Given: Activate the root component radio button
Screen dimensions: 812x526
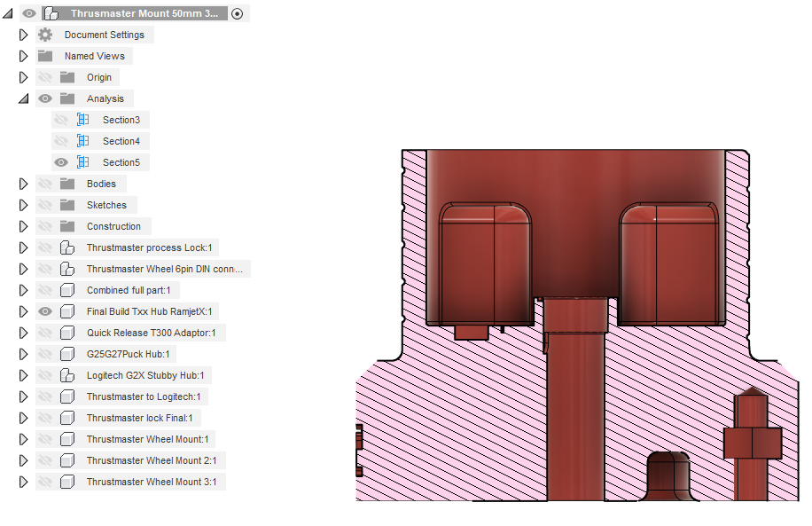Looking at the screenshot, I should 238,13.
